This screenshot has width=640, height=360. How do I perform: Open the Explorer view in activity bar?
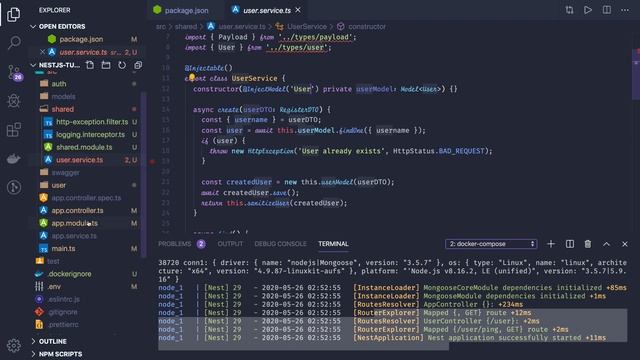point(13,15)
